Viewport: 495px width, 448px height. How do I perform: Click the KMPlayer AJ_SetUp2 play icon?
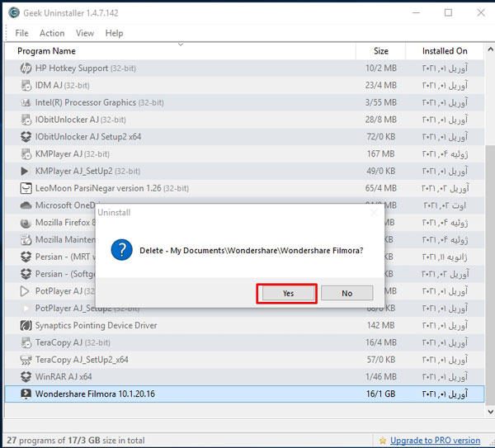(x=25, y=171)
